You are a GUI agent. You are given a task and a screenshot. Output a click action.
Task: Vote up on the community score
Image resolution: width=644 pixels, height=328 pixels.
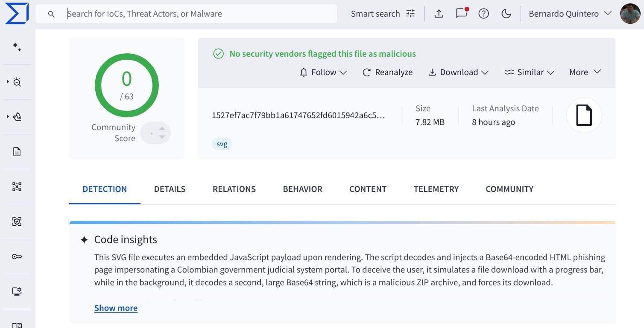162,128
